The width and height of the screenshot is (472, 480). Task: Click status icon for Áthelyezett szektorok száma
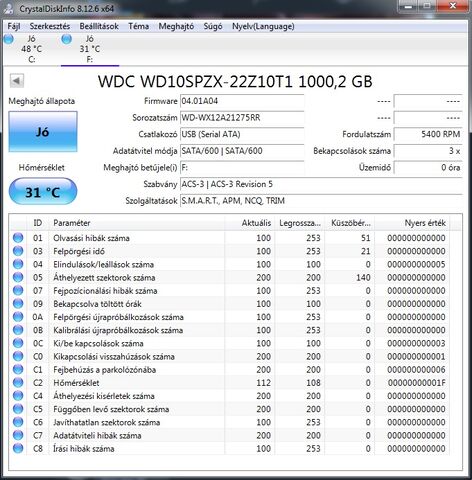pyautogui.click(x=18, y=277)
